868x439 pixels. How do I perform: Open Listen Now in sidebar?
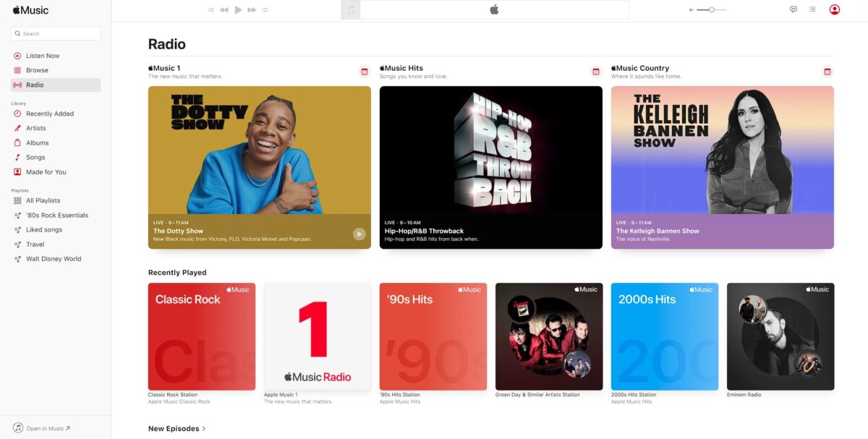pyautogui.click(x=56, y=56)
